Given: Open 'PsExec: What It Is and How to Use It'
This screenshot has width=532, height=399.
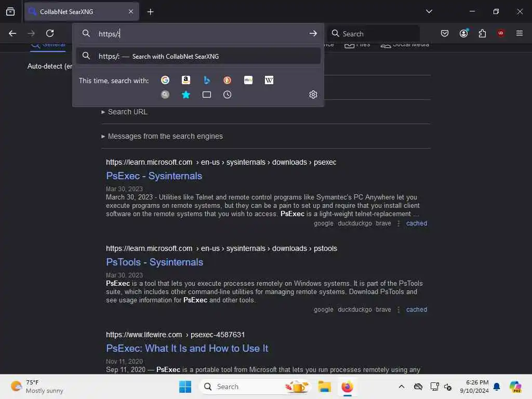Looking at the screenshot, I should (187, 348).
